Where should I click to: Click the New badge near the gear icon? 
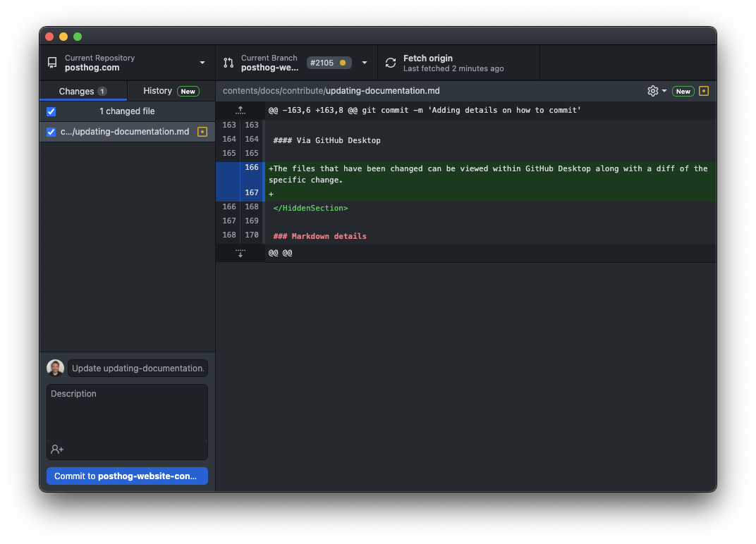(682, 91)
